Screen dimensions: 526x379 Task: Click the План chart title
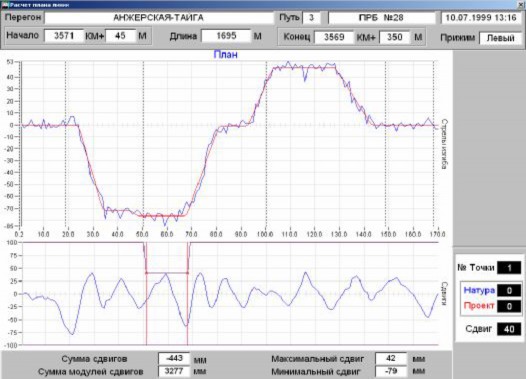(225, 55)
